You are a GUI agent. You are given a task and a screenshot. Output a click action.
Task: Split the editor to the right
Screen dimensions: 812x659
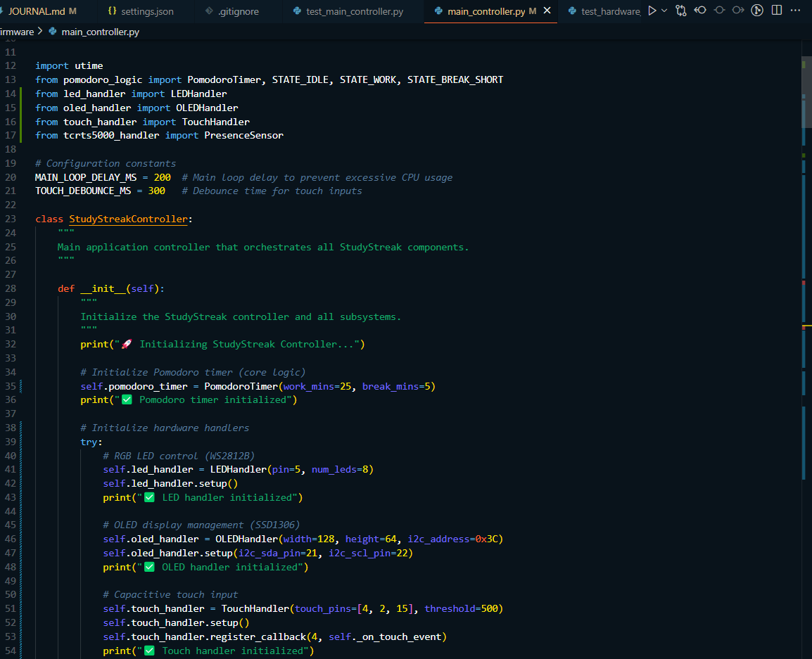tap(776, 11)
